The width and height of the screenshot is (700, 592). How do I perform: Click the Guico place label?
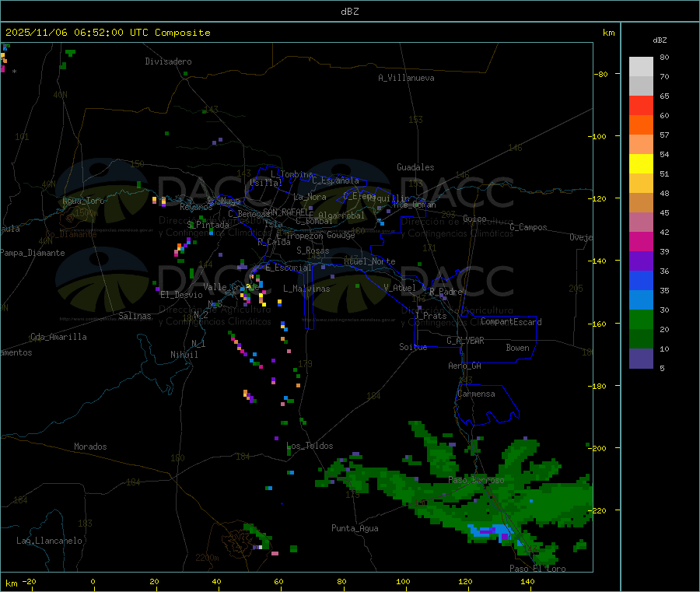pyautogui.click(x=474, y=219)
